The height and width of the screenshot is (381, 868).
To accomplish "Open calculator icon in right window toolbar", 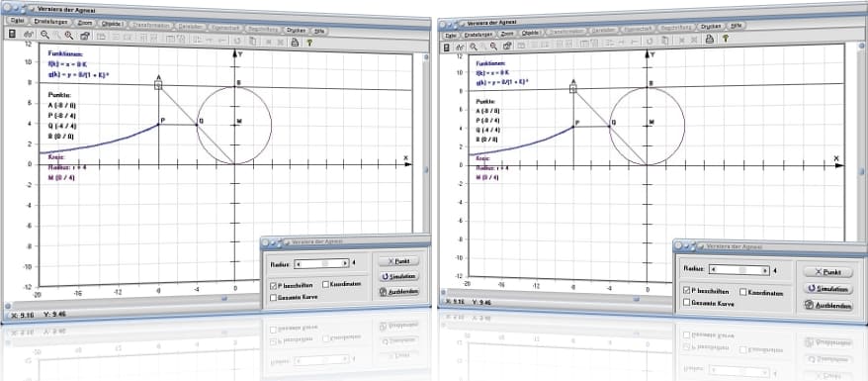I will pos(446,48).
